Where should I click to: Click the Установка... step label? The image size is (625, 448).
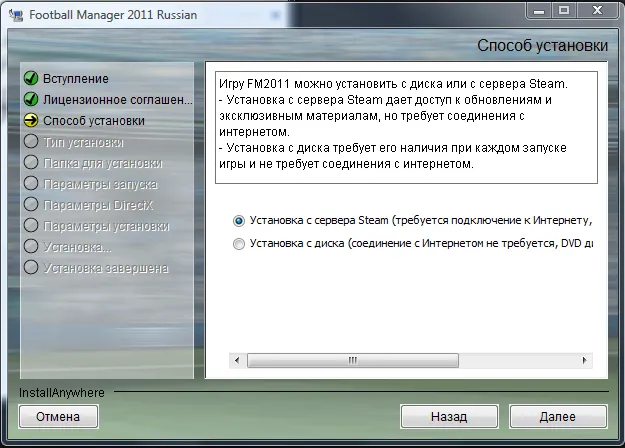(77, 247)
